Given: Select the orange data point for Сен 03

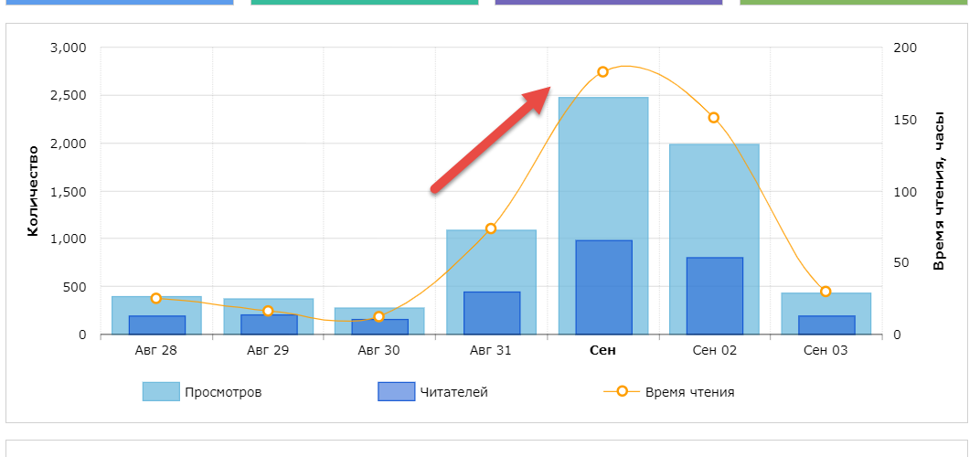Looking at the screenshot, I should pos(826,292).
